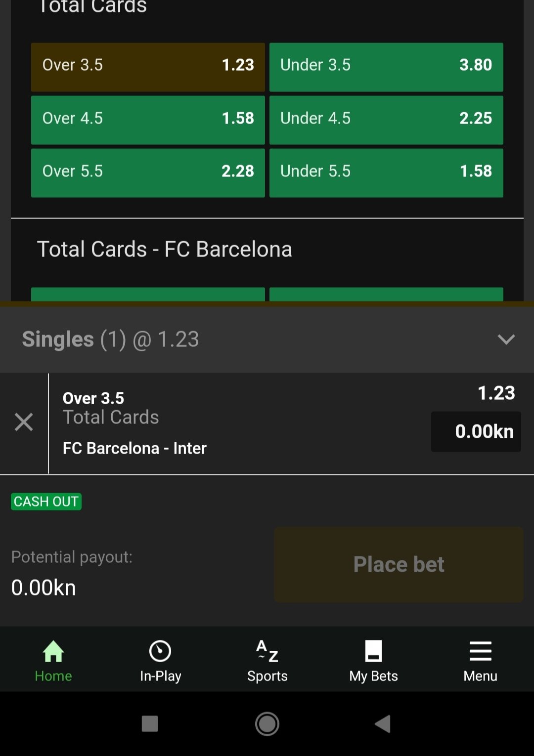Select Under 5.5 at 1.58 odds
The image size is (534, 756).
386,172
